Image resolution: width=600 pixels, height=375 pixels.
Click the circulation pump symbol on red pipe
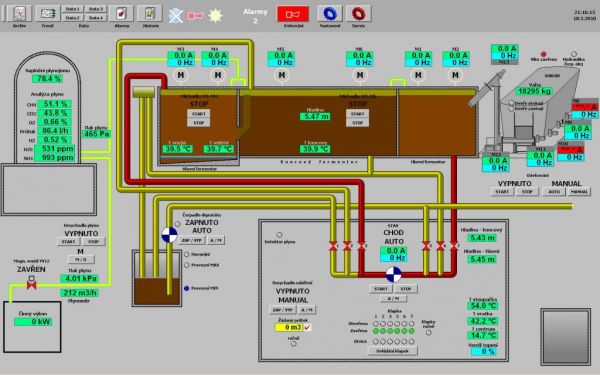click(393, 274)
